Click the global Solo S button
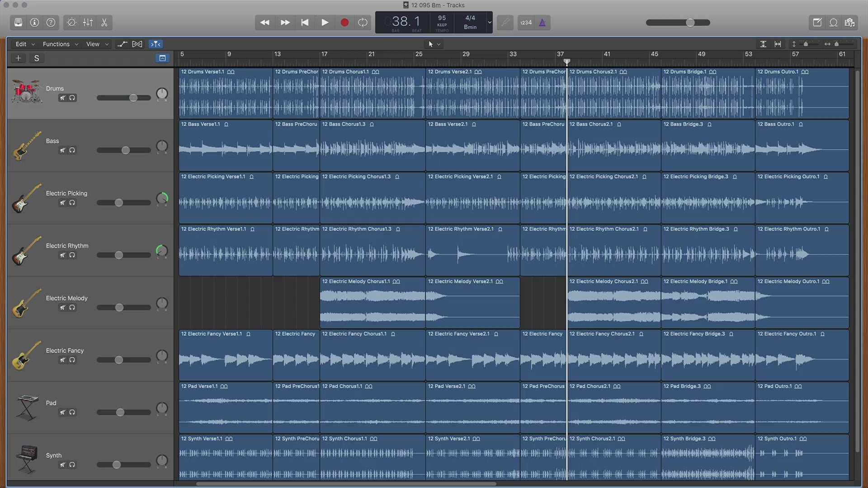 tap(37, 58)
